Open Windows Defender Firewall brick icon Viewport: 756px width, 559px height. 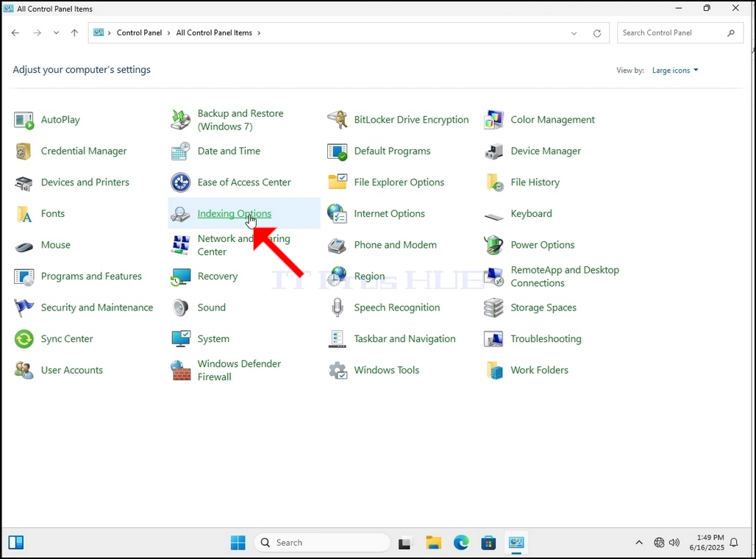[x=180, y=371]
